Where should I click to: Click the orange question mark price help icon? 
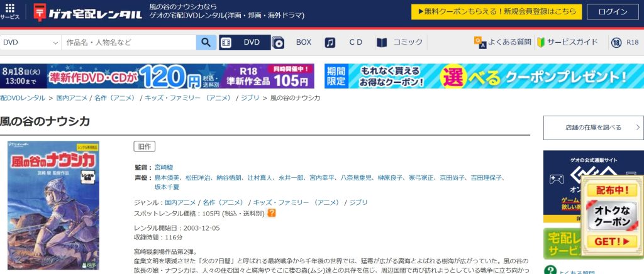(272, 213)
